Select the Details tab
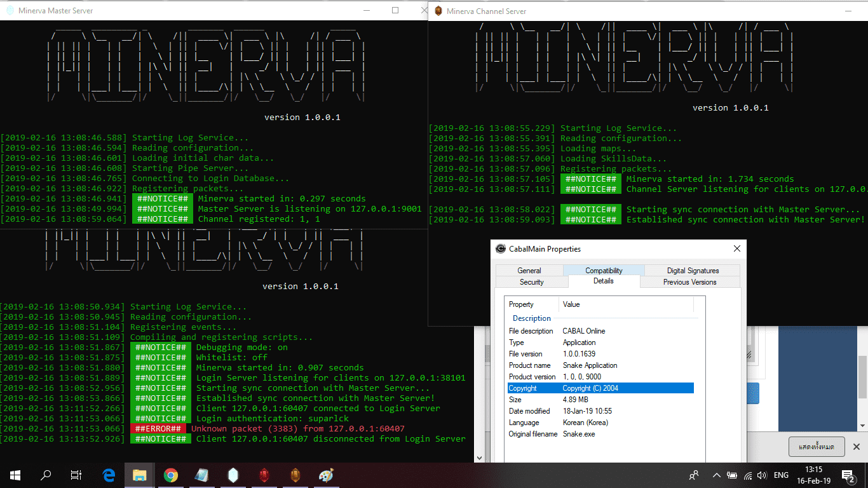 (604, 281)
